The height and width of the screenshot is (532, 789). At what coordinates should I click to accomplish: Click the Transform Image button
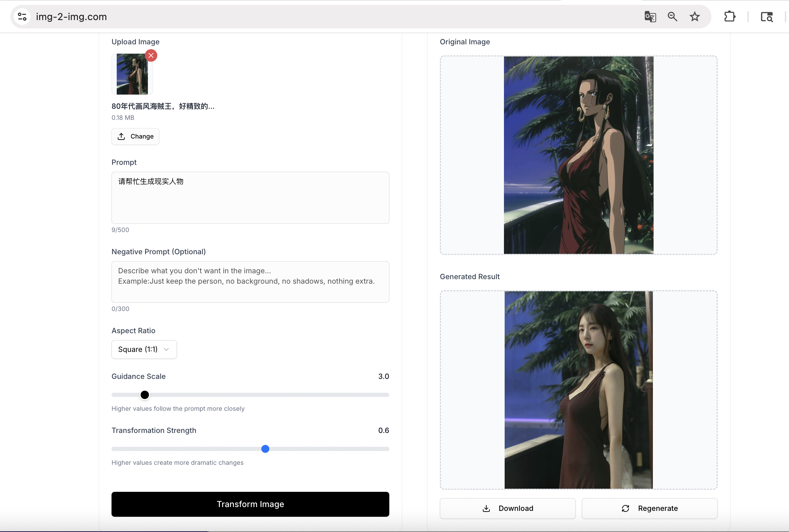click(x=250, y=504)
